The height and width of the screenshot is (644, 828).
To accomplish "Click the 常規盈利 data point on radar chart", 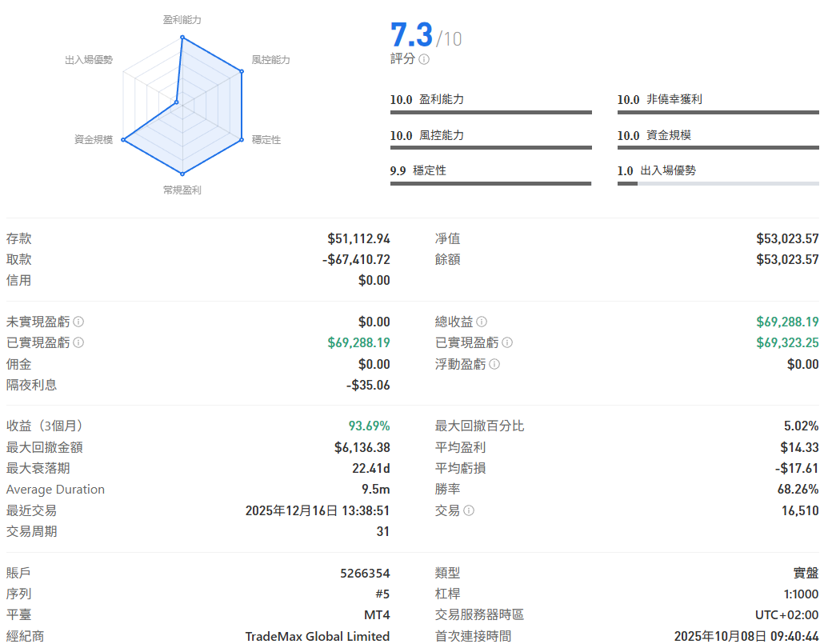I will (182, 174).
